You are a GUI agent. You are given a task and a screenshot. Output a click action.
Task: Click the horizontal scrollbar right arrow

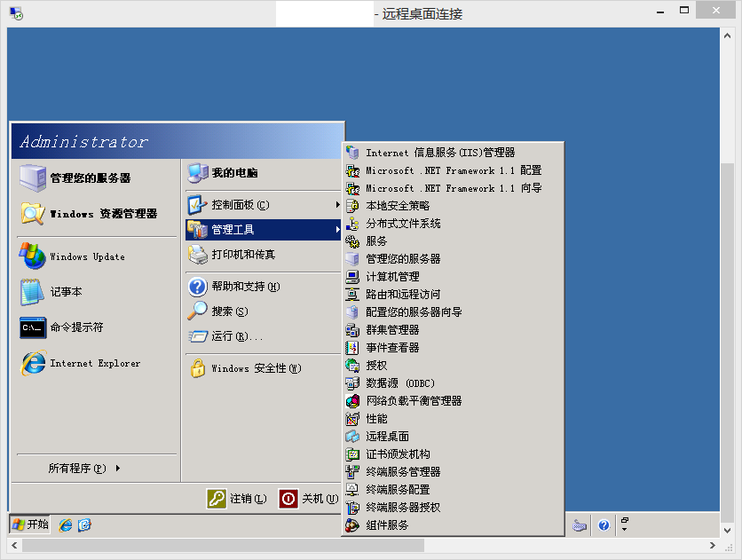713,545
